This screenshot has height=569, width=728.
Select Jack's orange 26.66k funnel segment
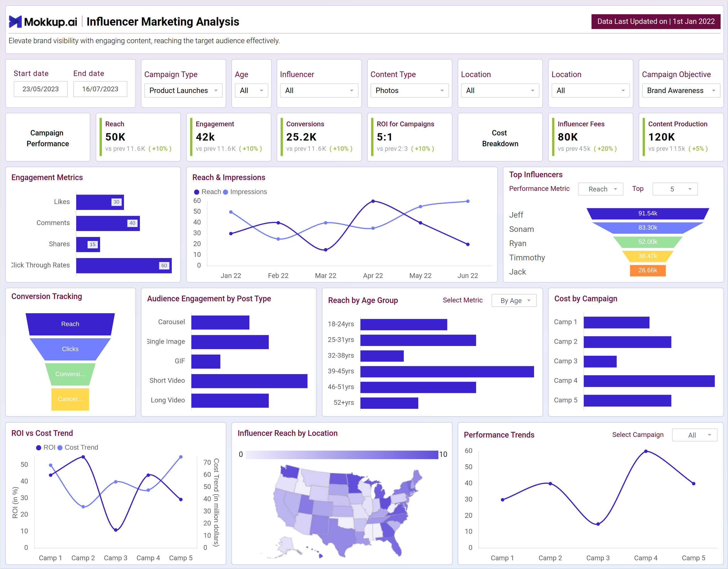pyautogui.click(x=648, y=271)
